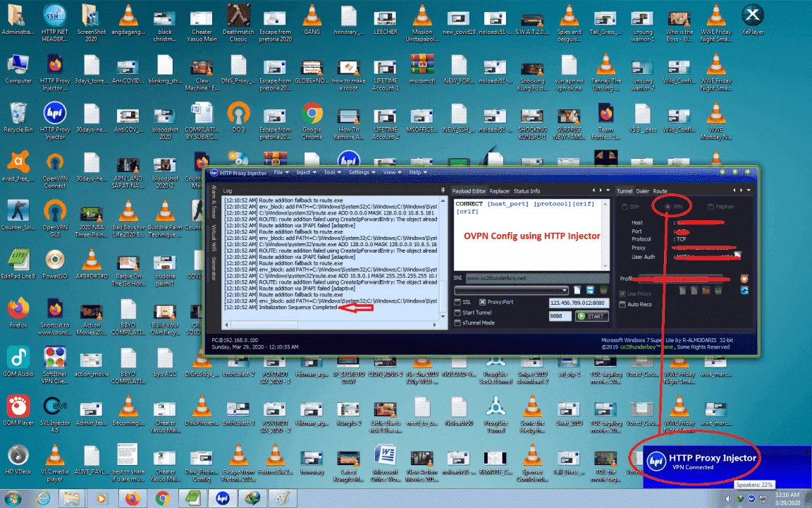Open the File menu in HTTP Proxy Injector
Screen dimensions: 812x508
pos(281,173)
